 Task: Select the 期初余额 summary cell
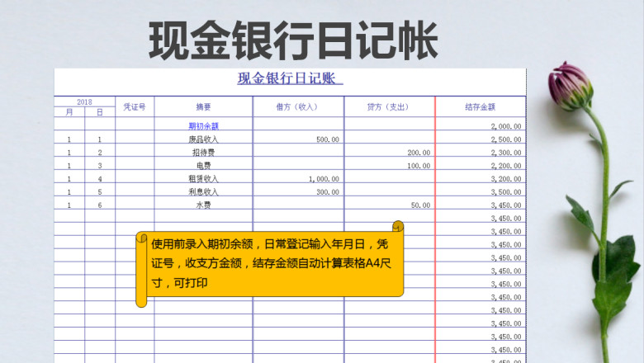pos(204,125)
